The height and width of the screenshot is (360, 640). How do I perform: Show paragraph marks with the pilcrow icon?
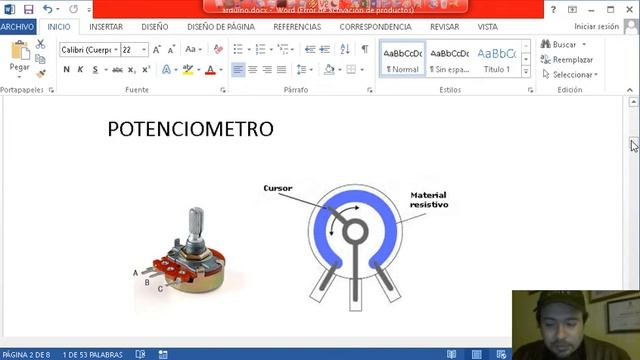(365, 49)
